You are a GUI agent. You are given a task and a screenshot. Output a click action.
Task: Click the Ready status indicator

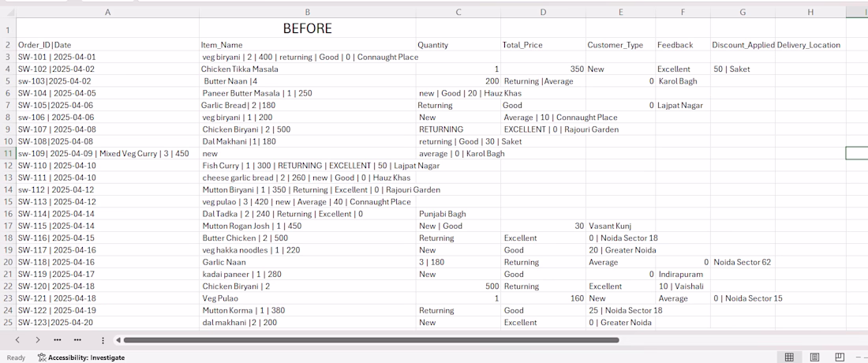click(x=16, y=357)
